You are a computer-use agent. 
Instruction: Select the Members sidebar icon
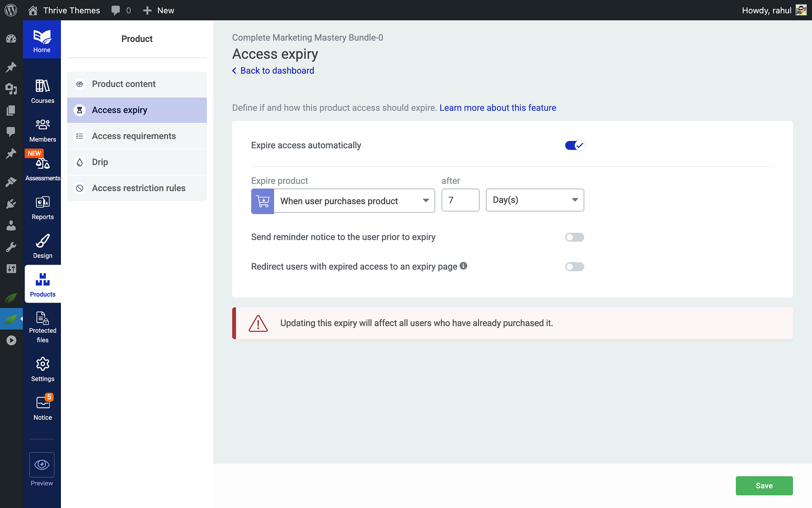[x=42, y=129]
